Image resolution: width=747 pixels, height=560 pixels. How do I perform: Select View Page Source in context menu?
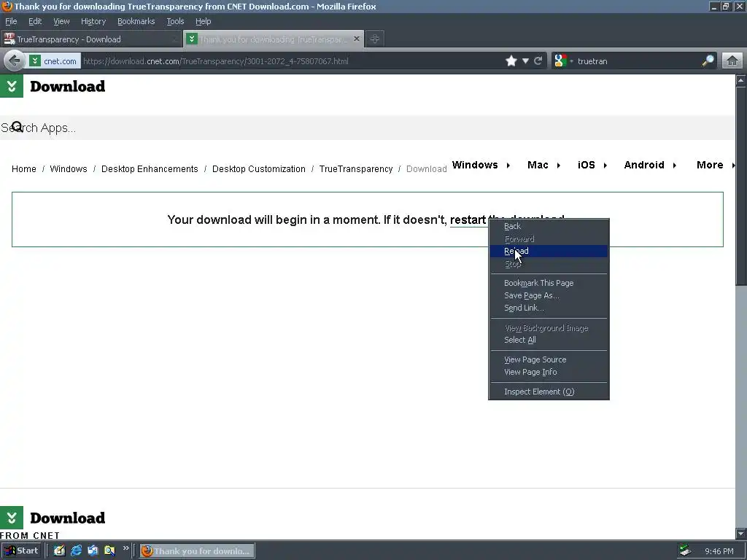[549, 359]
